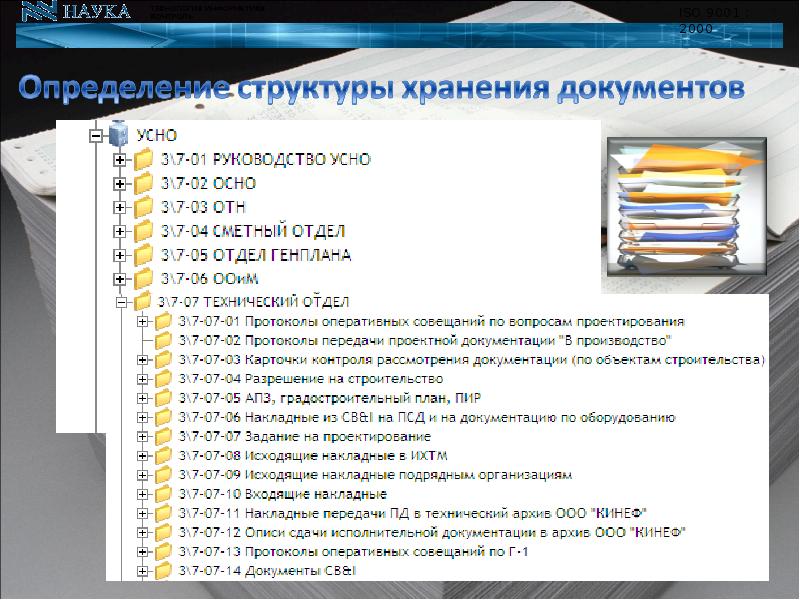
Task: Expand 3\7-07-01 Протоколы оперативных совещаний по вопросам проектирования
Action: 142,322
